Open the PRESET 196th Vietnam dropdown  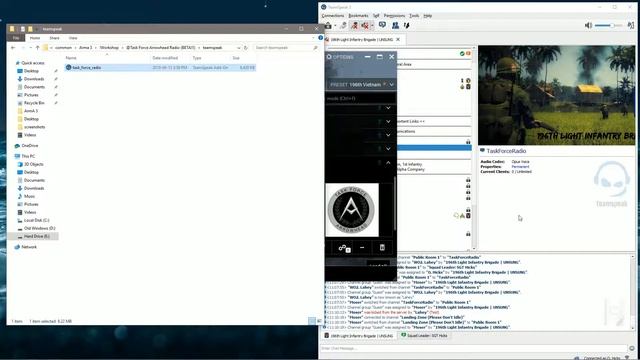pyautogui.click(x=361, y=84)
